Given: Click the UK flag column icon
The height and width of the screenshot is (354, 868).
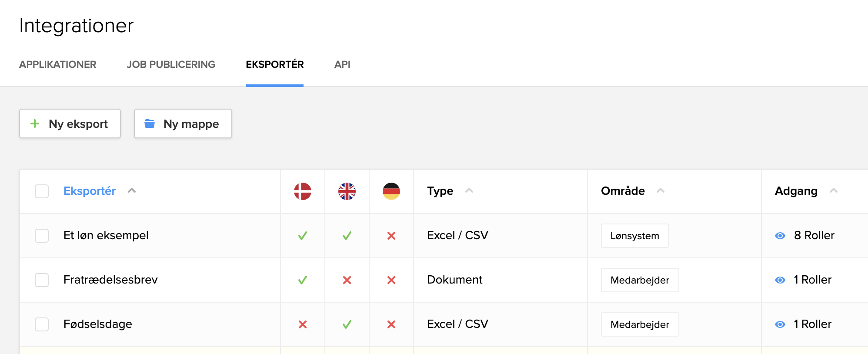Looking at the screenshot, I should point(347,191).
